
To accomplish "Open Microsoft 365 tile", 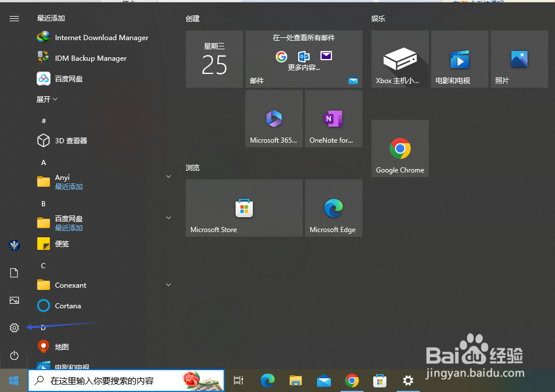I will coord(274,119).
